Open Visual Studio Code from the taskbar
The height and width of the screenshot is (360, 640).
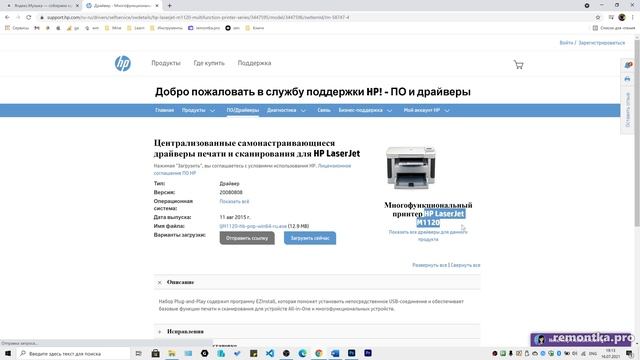270,353
